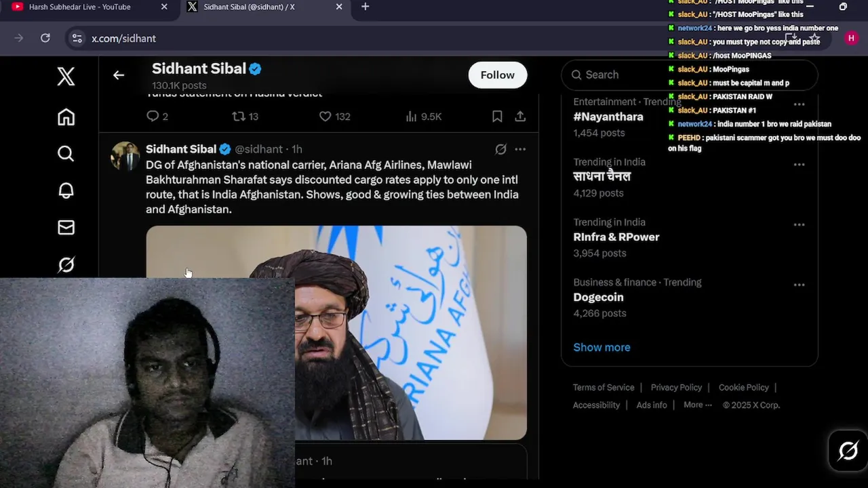Viewport: 868px width, 488px height.
Task: Open Cookie Policy link
Action: [744, 387]
